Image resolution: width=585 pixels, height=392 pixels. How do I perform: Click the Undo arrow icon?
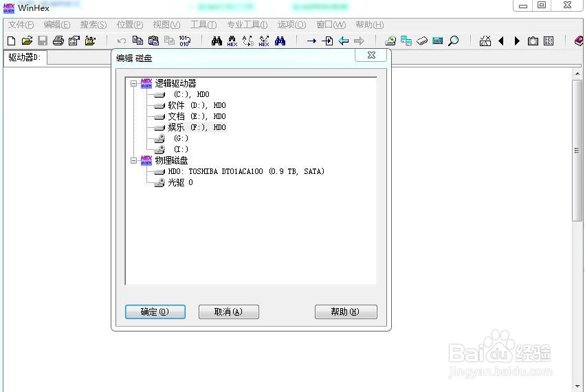[121, 41]
